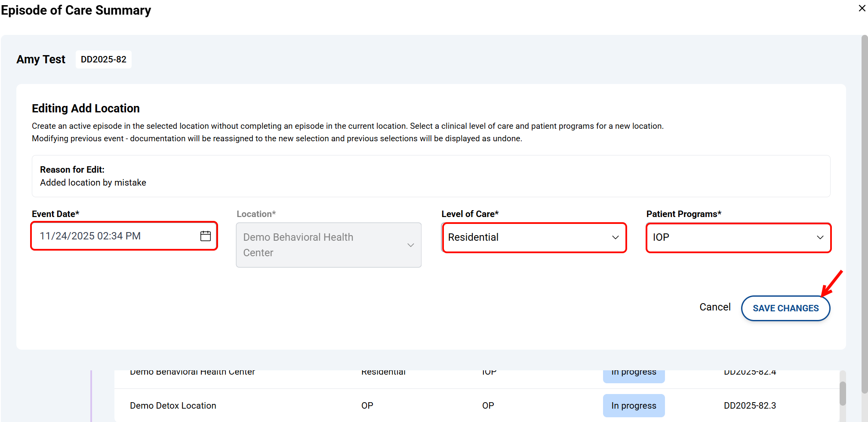Click the Residential value in Level of Care

[x=473, y=237]
